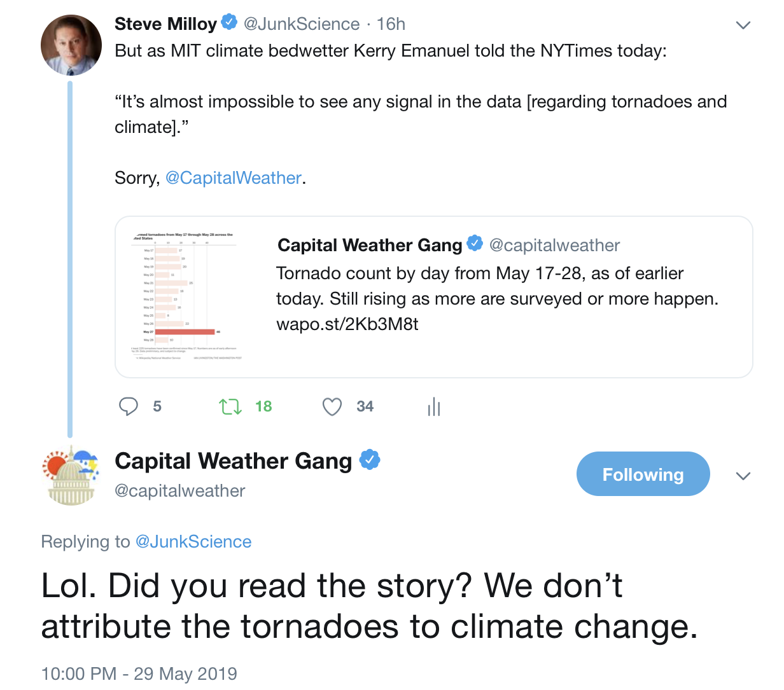
Task: Click Capital Weather Gang avatar logo
Action: (71, 476)
